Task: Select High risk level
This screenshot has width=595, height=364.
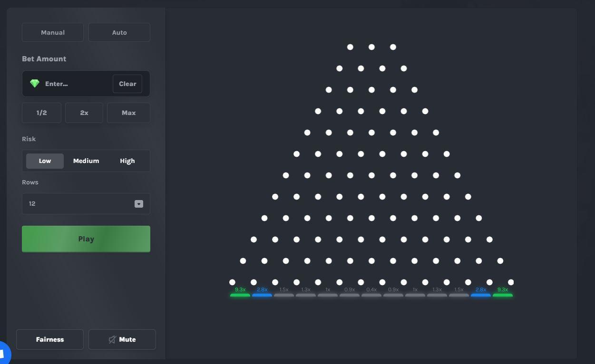Action: [x=127, y=161]
